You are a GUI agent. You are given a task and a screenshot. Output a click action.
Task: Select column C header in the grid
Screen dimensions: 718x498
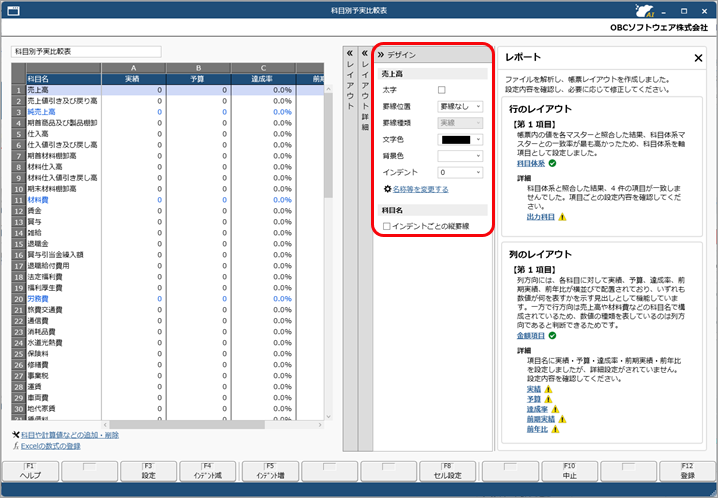(264, 68)
